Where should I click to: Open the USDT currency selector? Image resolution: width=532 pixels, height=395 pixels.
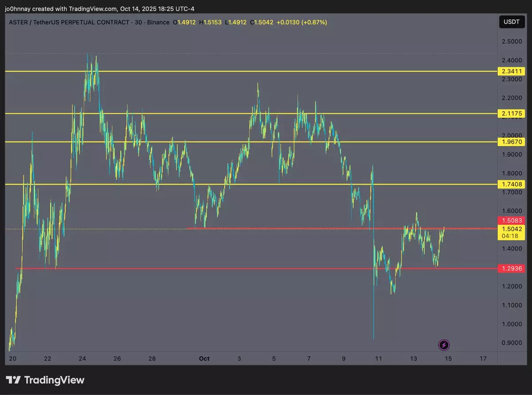pyautogui.click(x=512, y=22)
